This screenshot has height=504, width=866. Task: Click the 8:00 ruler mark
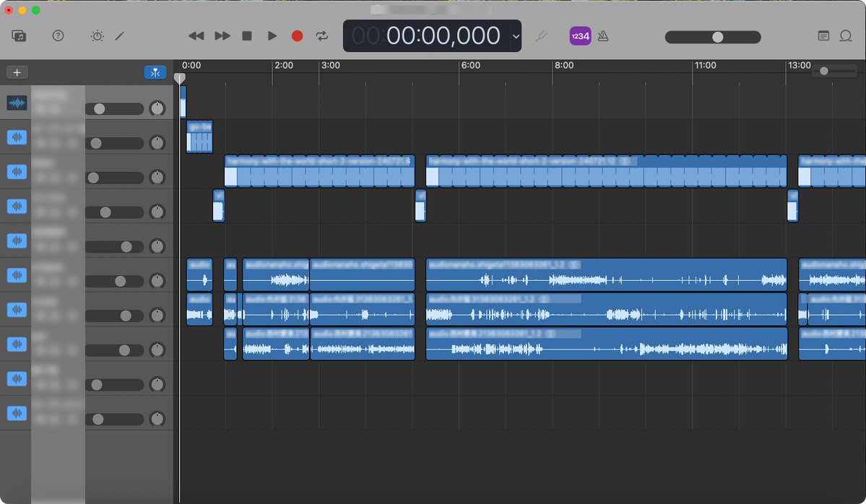click(x=564, y=65)
